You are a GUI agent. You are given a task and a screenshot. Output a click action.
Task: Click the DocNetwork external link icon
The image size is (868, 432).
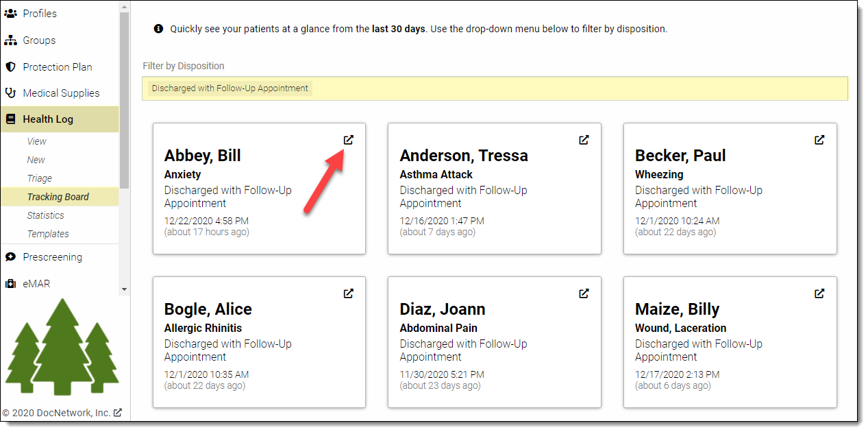(x=118, y=413)
